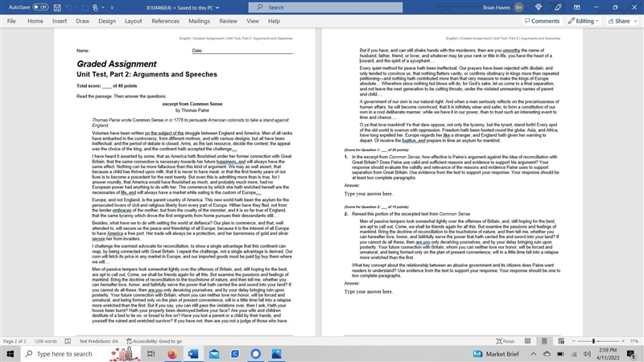644x362 pixels.
Task: Click the zoom in plus button
Action: point(623,341)
